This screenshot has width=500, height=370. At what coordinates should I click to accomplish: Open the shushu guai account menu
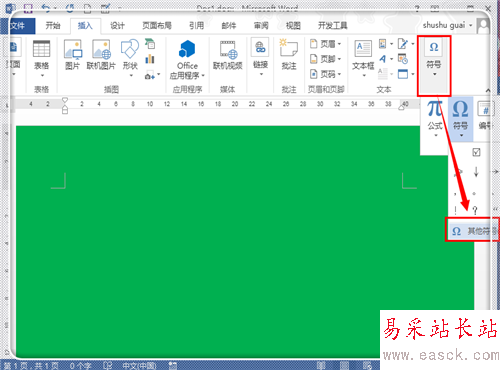click(447, 25)
